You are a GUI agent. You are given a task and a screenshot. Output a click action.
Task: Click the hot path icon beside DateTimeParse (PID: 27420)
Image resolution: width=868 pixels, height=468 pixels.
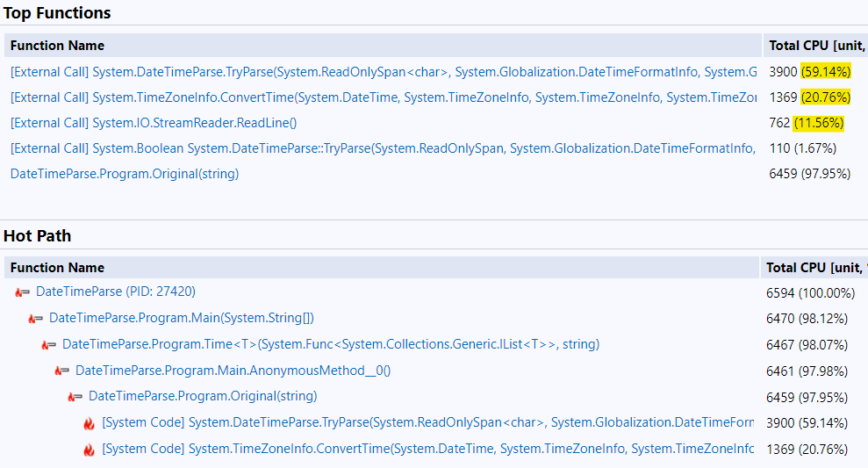(x=22, y=292)
